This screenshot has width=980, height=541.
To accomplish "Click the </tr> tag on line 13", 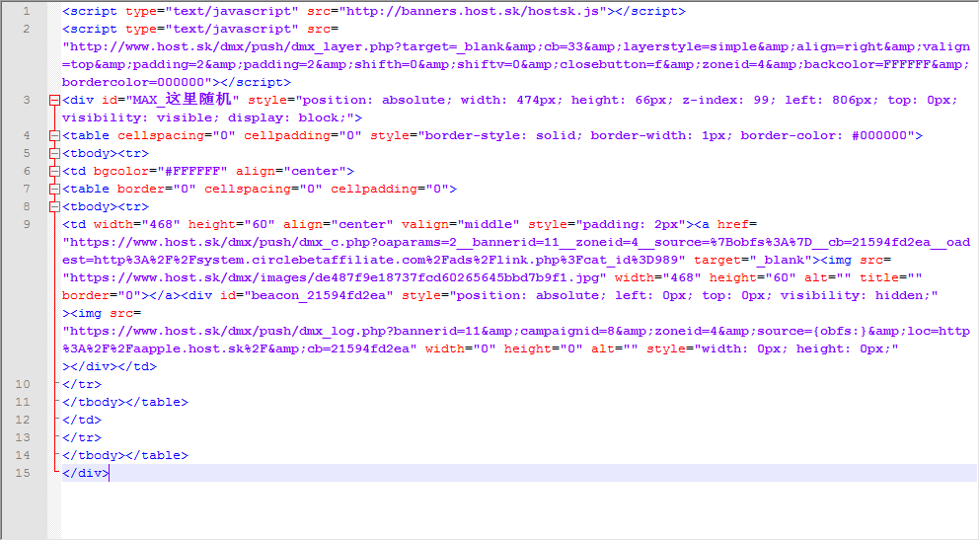I will 82,437.
